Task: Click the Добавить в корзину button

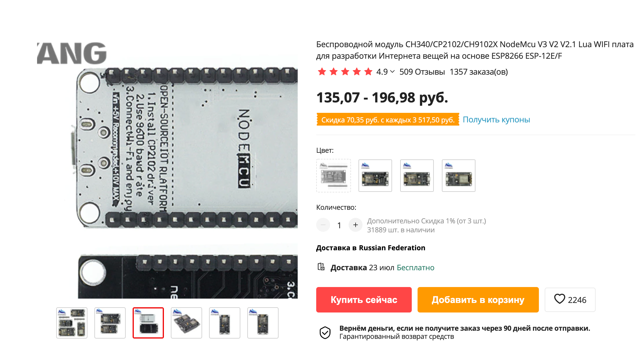Action: coord(478,300)
